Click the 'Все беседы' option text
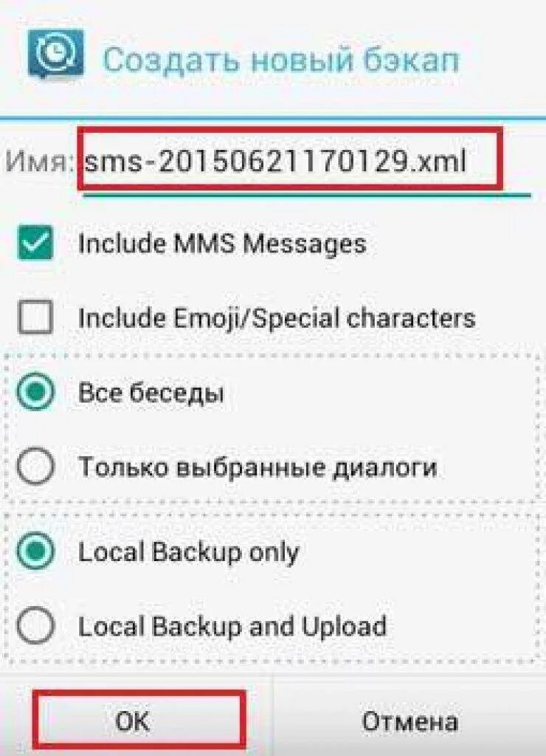 [x=151, y=392]
